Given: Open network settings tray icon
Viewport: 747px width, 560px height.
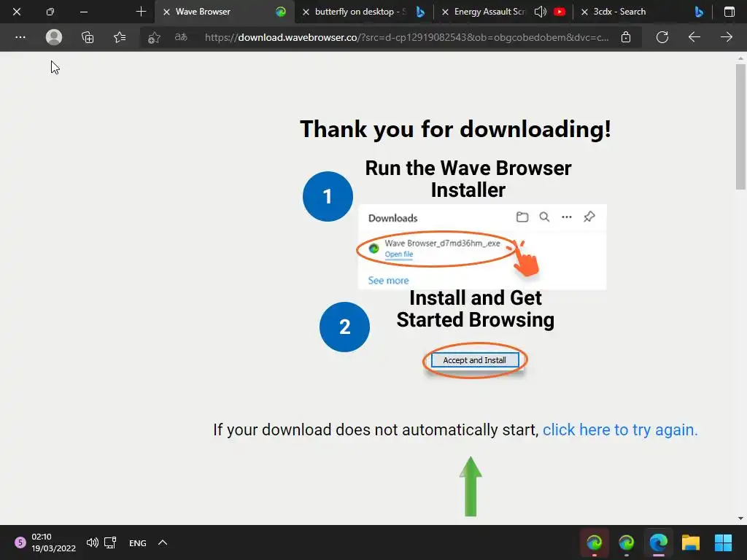Looking at the screenshot, I should click(x=111, y=542).
